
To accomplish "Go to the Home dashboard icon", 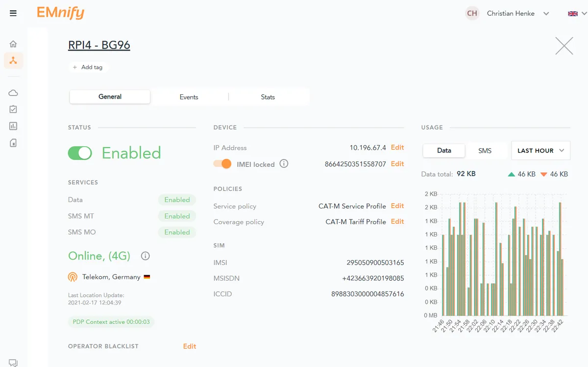I will click(13, 44).
